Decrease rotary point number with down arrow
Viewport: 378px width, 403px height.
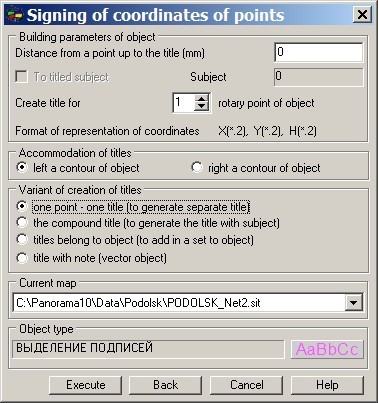click(x=201, y=107)
